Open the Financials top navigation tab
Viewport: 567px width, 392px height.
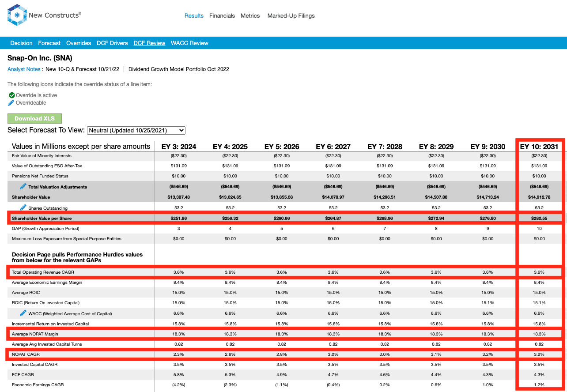(222, 16)
